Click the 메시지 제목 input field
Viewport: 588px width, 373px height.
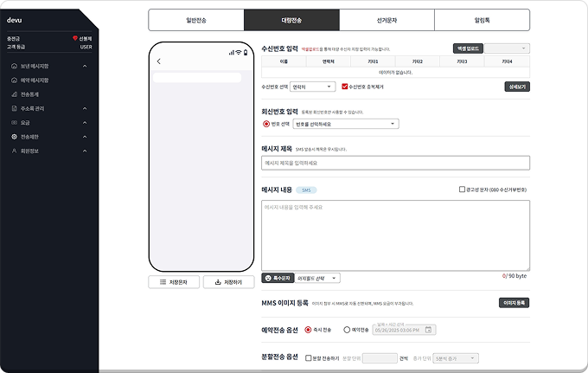tap(396, 163)
